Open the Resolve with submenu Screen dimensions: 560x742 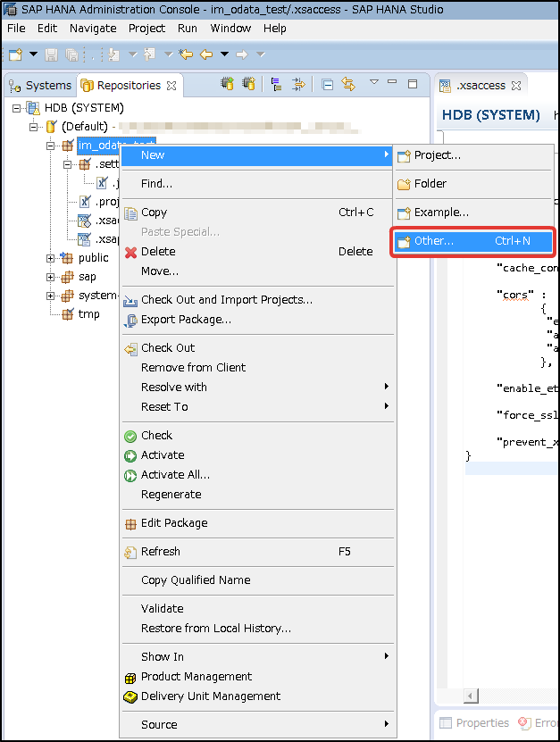click(257, 388)
